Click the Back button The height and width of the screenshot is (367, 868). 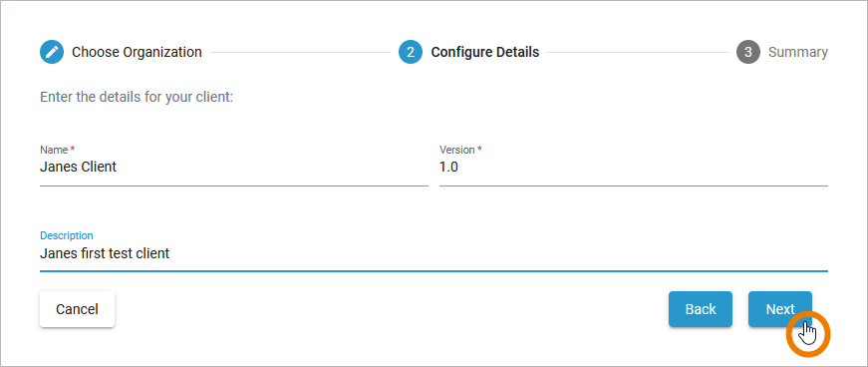pyautogui.click(x=701, y=309)
